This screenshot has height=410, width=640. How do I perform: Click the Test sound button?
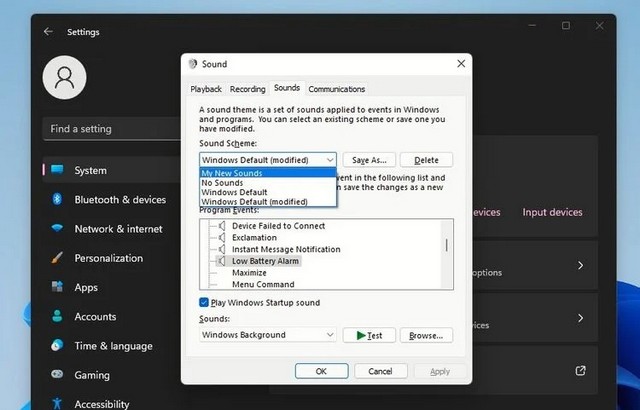pyautogui.click(x=369, y=335)
